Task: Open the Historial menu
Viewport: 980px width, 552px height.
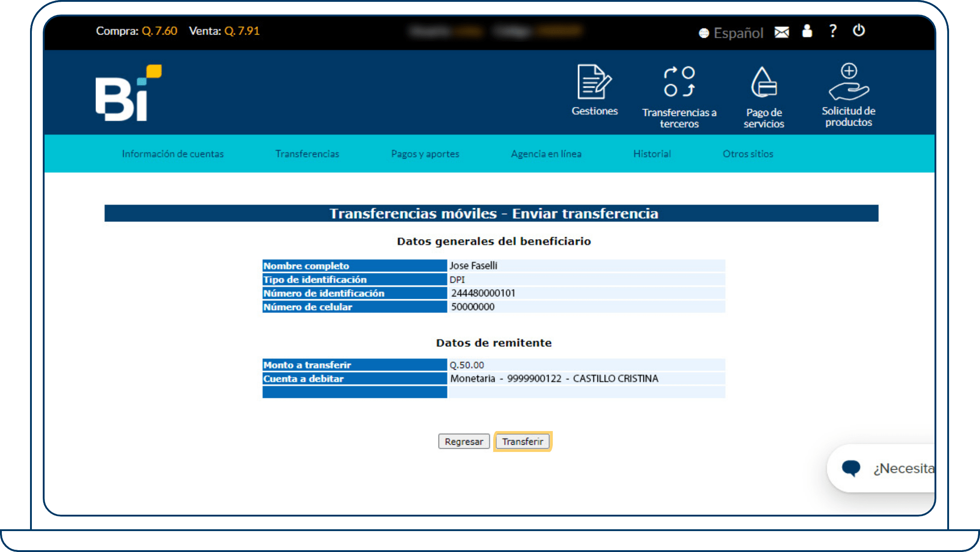Action: coord(652,154)
